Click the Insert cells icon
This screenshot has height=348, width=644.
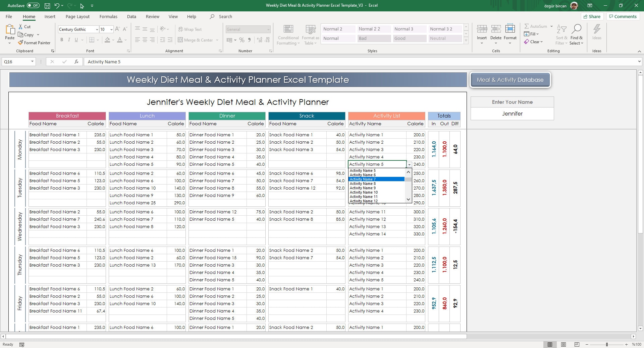pos(482,29)
